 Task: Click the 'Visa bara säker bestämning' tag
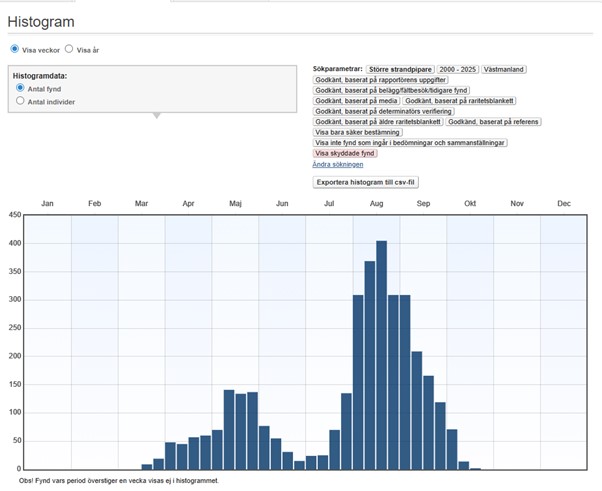tap(357, 132)
